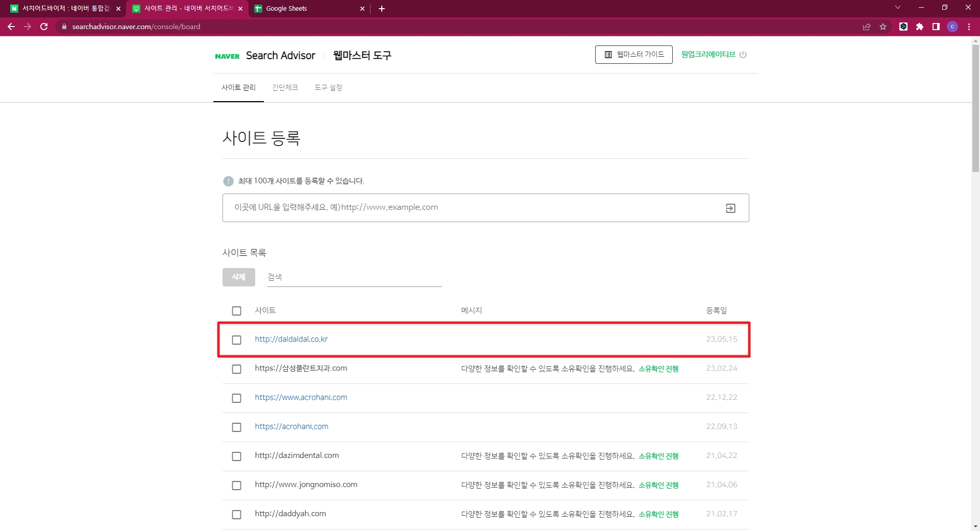Click the logout power icon
Screen dimensions: 980x531
743,55
